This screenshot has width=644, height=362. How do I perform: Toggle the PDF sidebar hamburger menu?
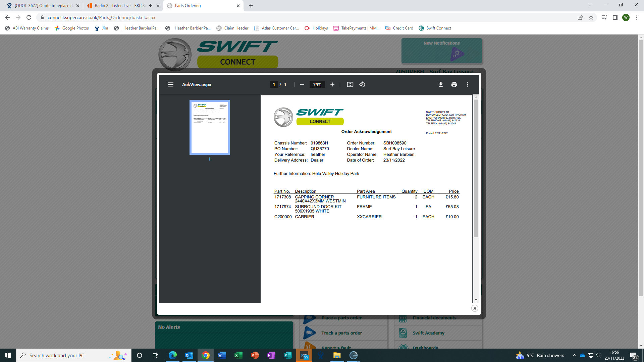(x=171, y=84)
